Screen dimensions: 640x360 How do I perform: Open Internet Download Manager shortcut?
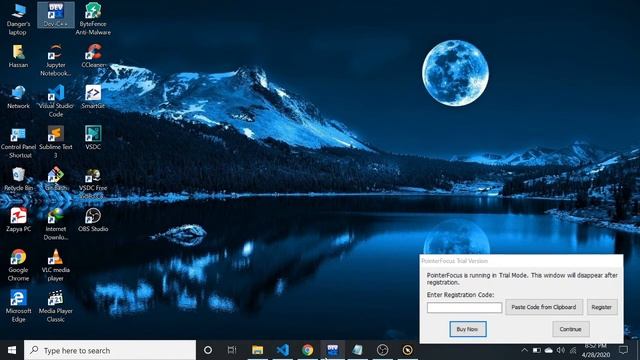[56, 224]
